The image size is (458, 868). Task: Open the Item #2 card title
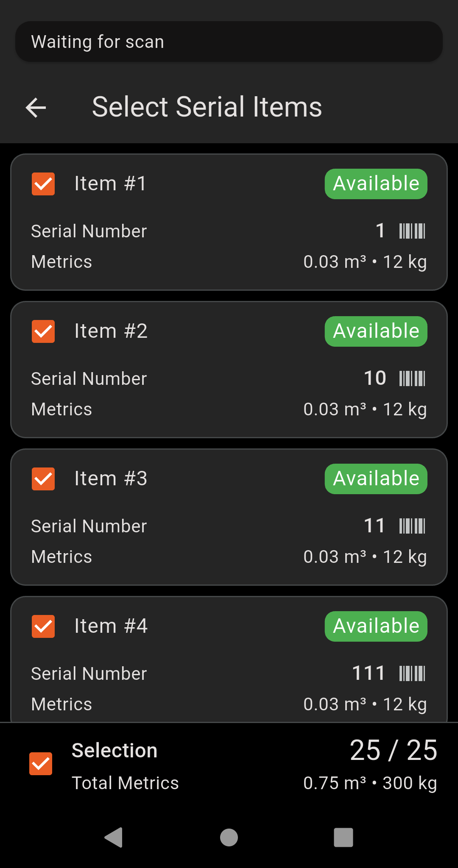click(111, 331)
